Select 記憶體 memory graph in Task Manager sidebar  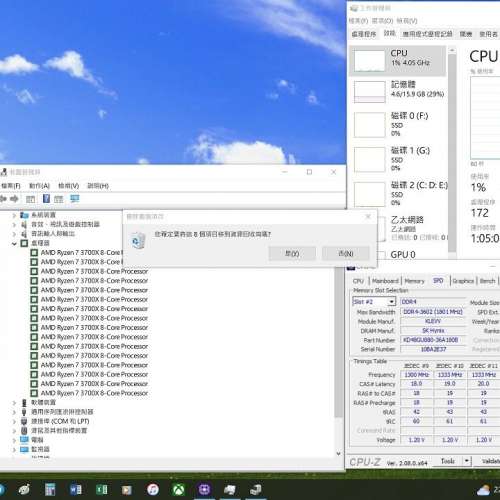369,92
